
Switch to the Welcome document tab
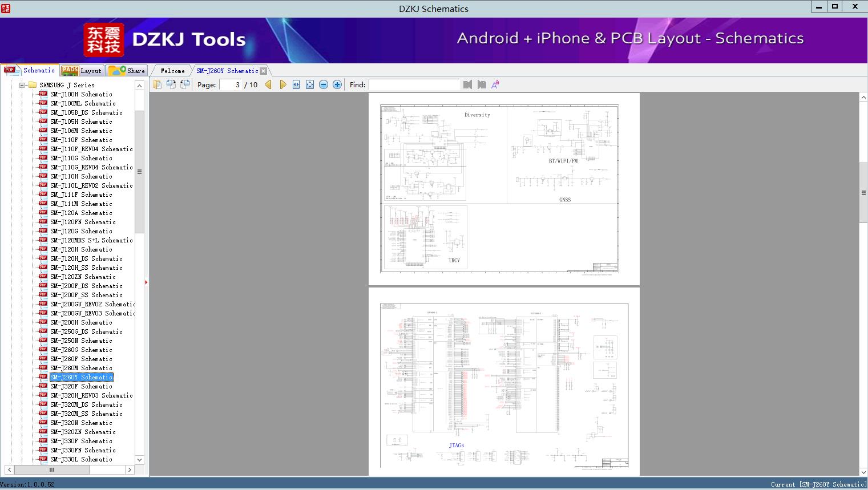[x=172, y=71]
